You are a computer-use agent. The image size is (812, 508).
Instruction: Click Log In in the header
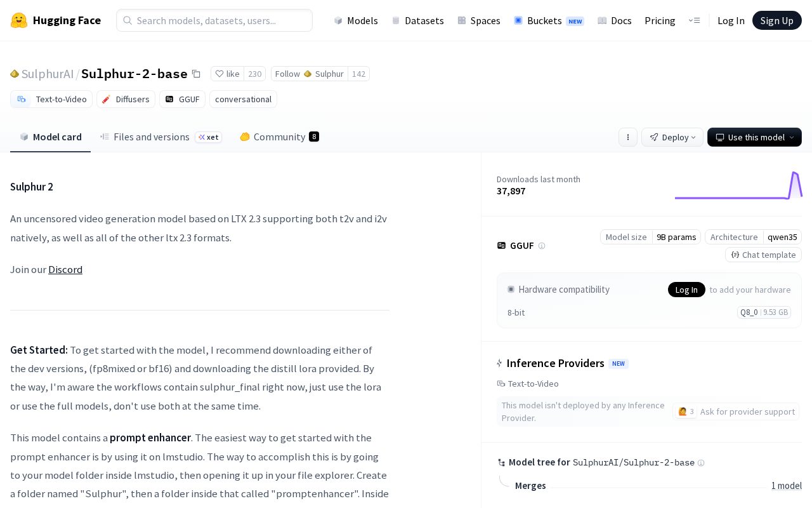(731, 20)
